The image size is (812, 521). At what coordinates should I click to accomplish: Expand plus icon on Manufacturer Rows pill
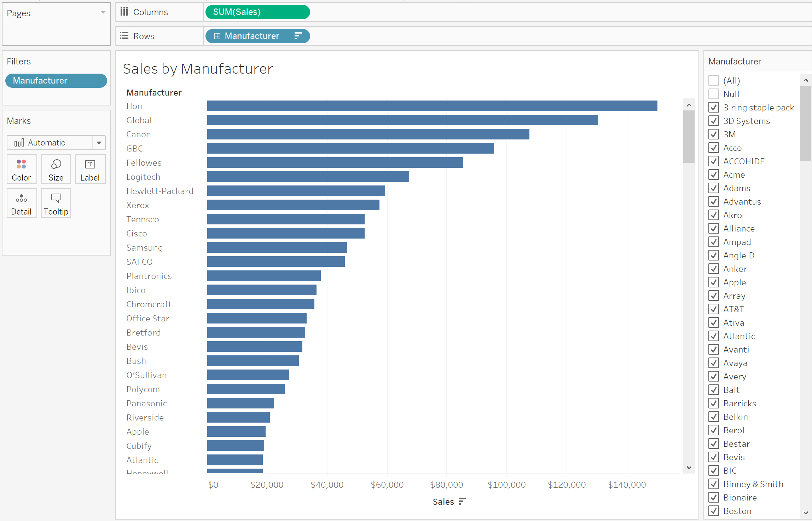(x=217, y=36)
